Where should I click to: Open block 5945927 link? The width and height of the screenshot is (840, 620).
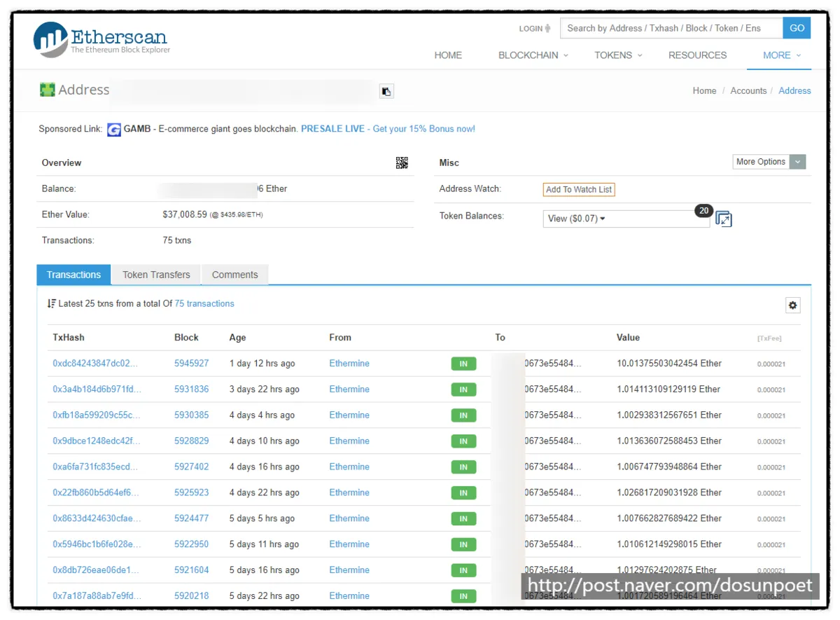coord(191,364)
